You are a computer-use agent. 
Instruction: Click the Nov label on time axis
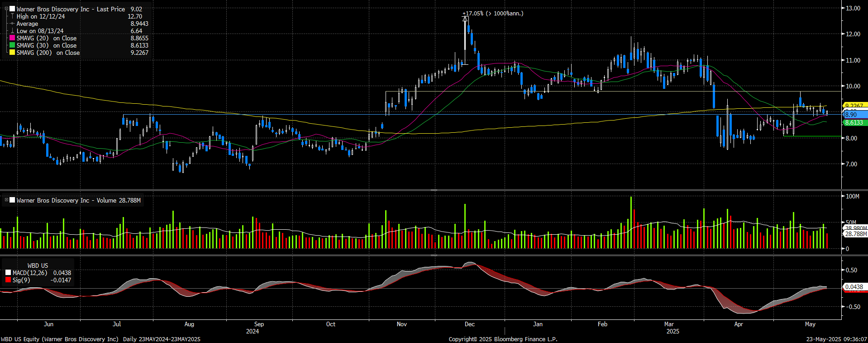(401, 324)
